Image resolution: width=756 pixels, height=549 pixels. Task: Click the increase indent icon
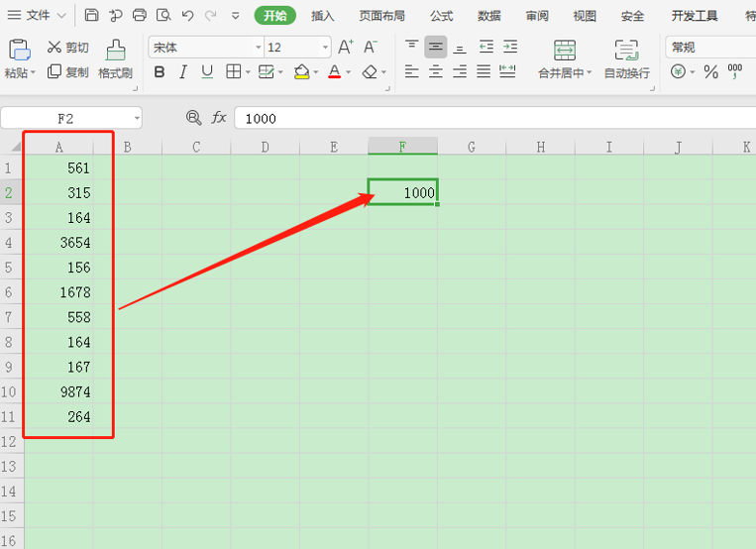click(510, 47)
